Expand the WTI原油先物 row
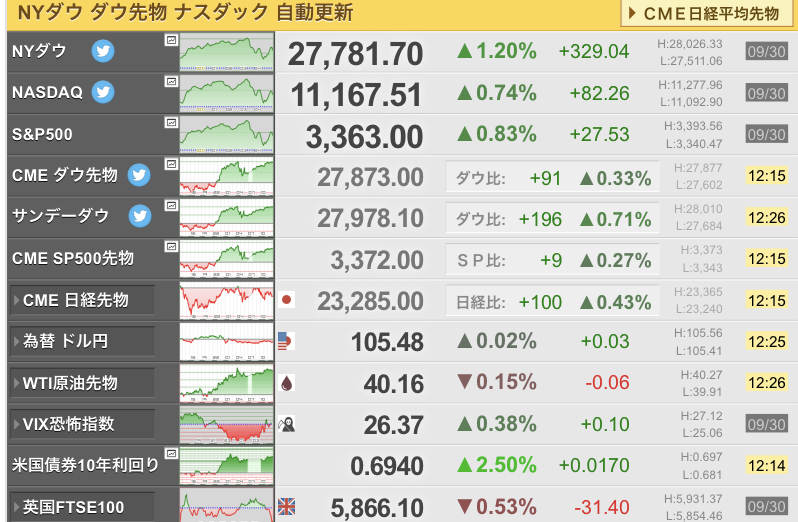 [82, 383]
